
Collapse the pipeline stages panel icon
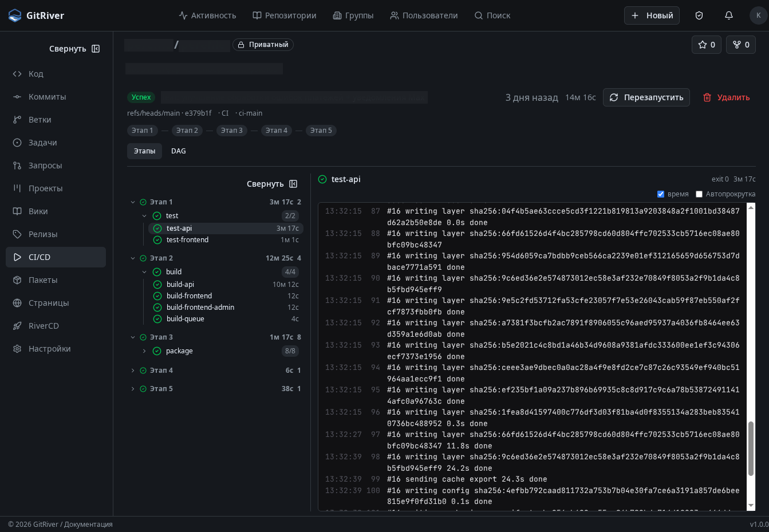(x=293, y=184)
